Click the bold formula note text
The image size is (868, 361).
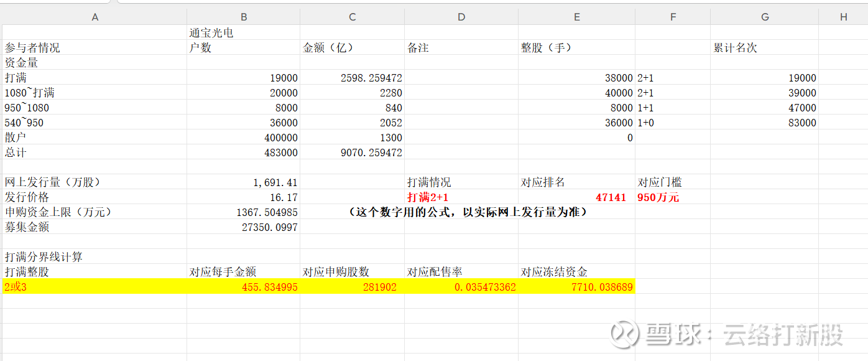tap(468, 212)
